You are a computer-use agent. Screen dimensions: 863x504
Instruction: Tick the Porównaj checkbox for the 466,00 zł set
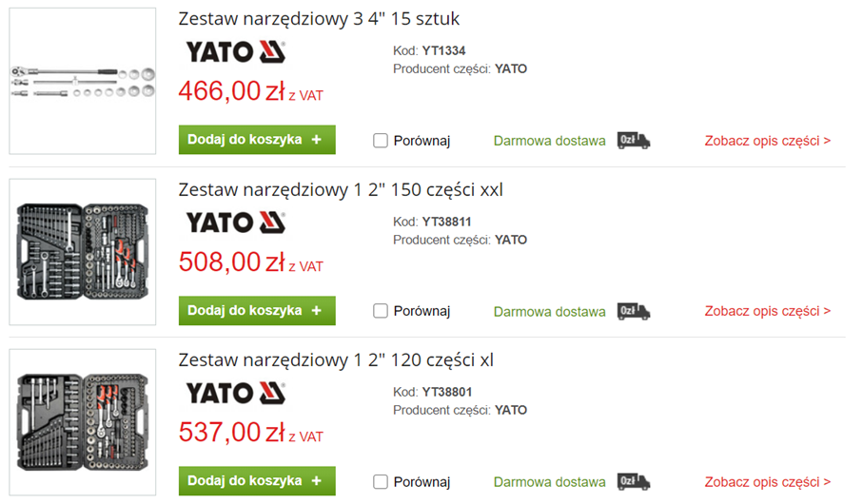pyautogui.click(x=381, y=141)
